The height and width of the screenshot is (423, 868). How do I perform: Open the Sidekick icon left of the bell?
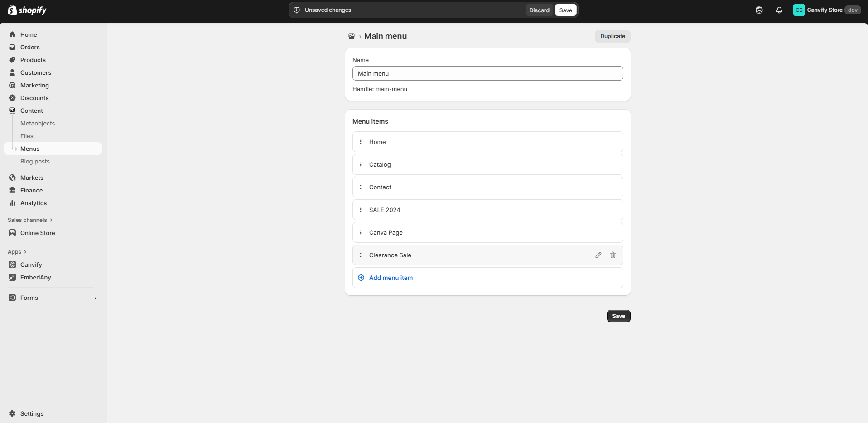point(759,10)
